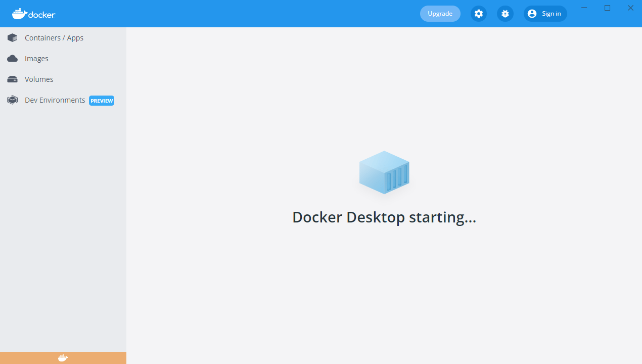Screen dimensions: 642x364
Task: Open Settings via the gear icon
Action: pos(479,14)
